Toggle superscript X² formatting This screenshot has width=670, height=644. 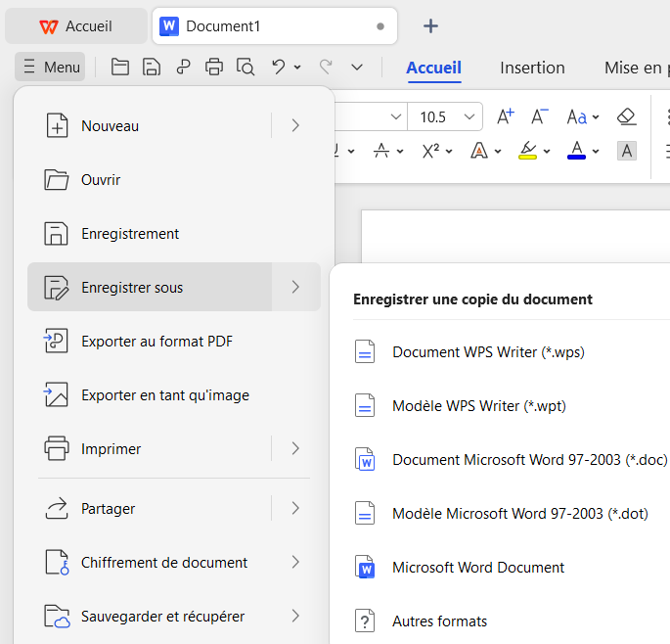tap(430, 151)
